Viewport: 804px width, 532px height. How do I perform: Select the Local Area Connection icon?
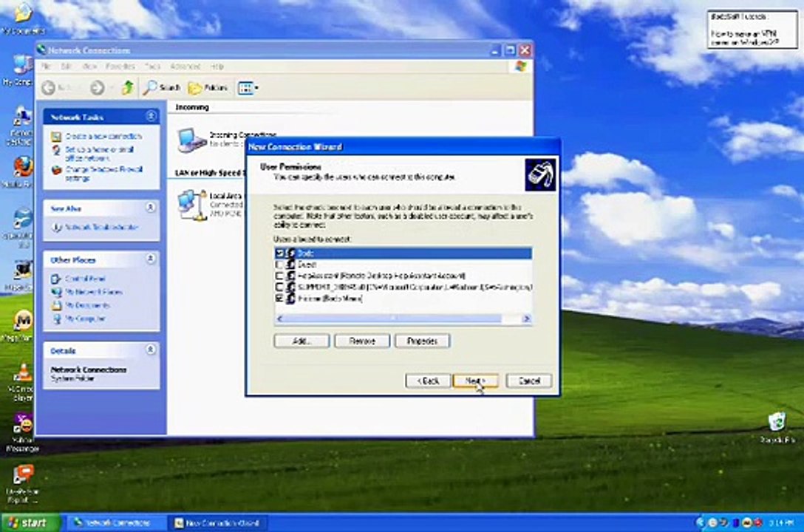click(192, 205)
